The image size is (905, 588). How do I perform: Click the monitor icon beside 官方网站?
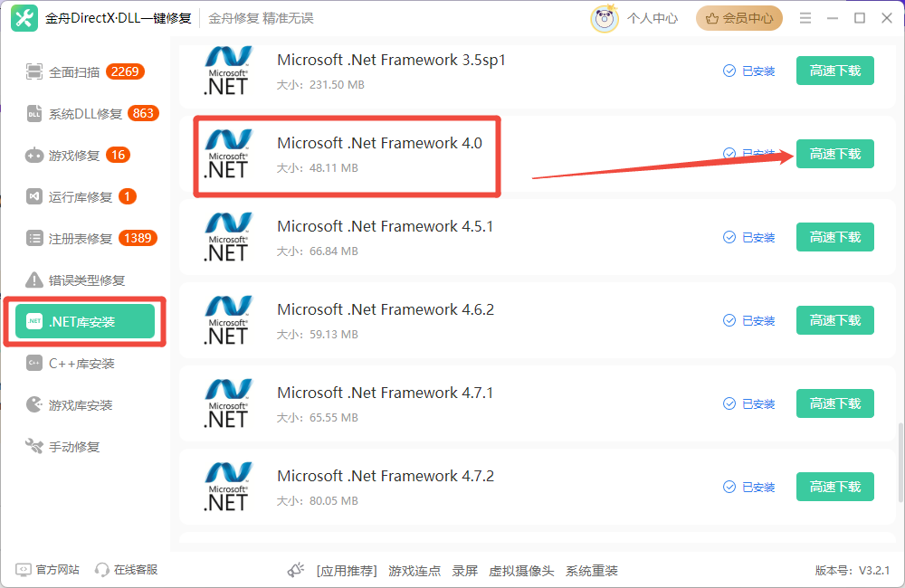(24, 570)
